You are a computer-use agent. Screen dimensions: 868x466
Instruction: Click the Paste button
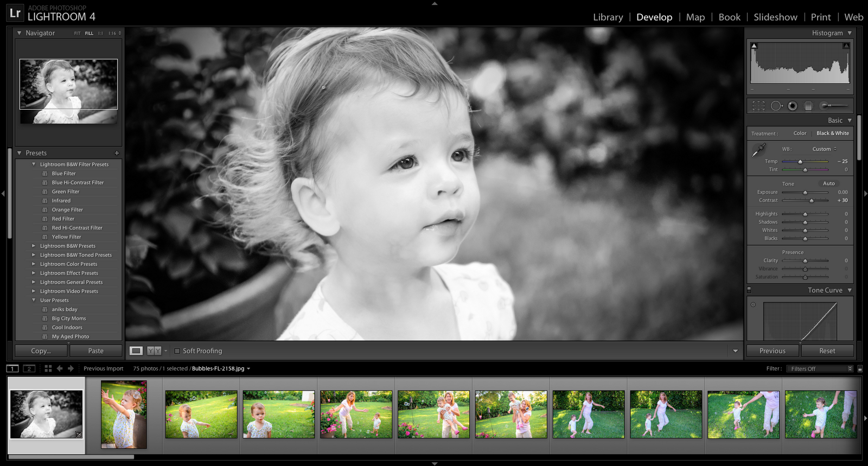[96, 351]
